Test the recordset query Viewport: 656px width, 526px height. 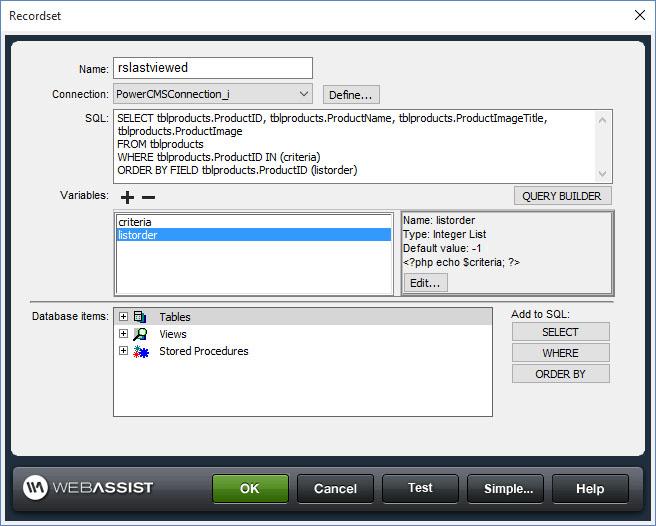pyautogui.click(x=420, y=488)
